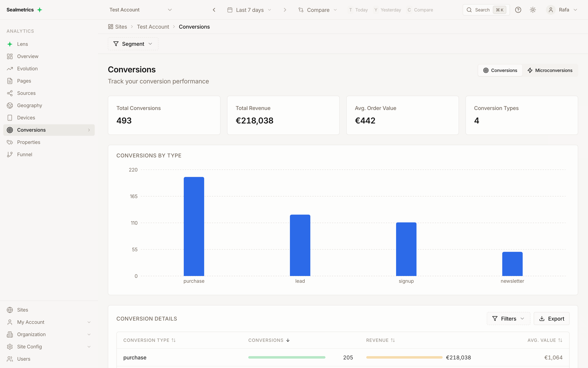Click the €1,064 average value cell
Screen dimensions: 588x368
coord(553,357)
